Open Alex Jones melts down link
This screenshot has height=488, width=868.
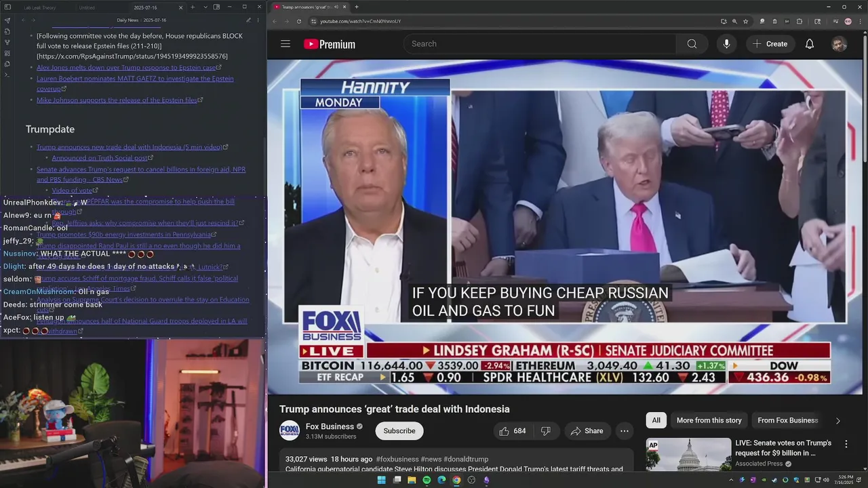tap(126, 68)
